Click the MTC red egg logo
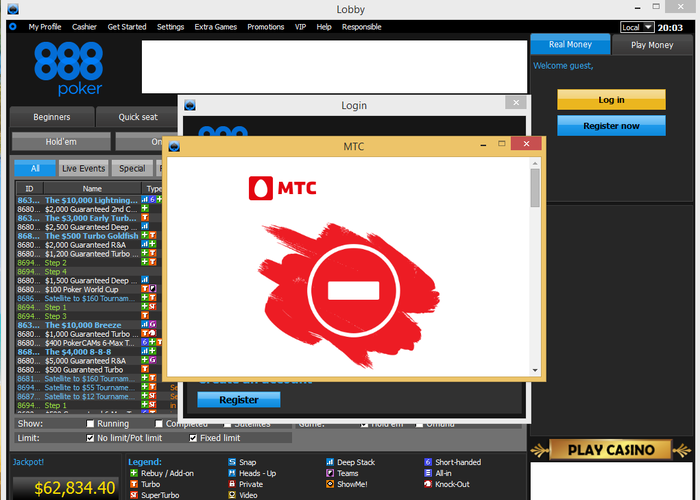Screen dimensions: 700x500 261,188
